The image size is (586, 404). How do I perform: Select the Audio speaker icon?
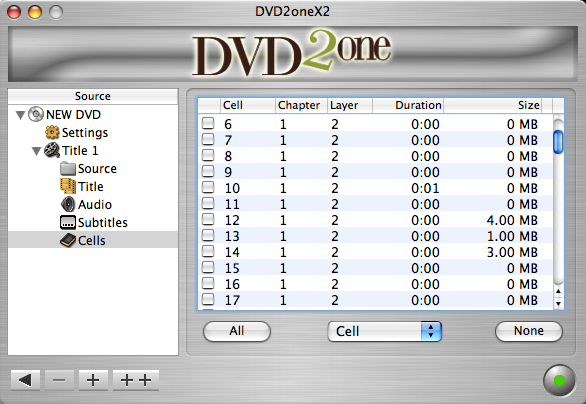click(68, 204)
